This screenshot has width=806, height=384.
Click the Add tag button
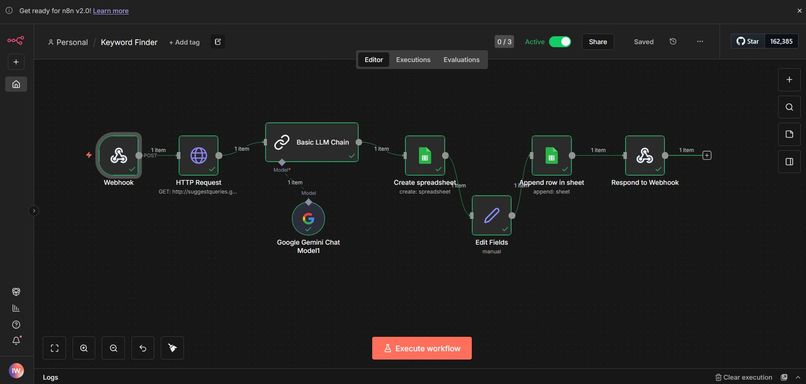[x=184, y=42]
